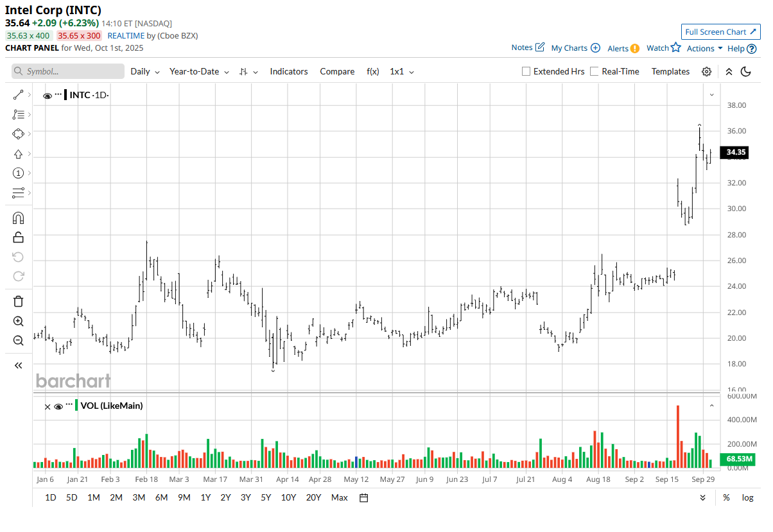Select the 1M time range
This screenshot has height=532, width=773.
94,497
